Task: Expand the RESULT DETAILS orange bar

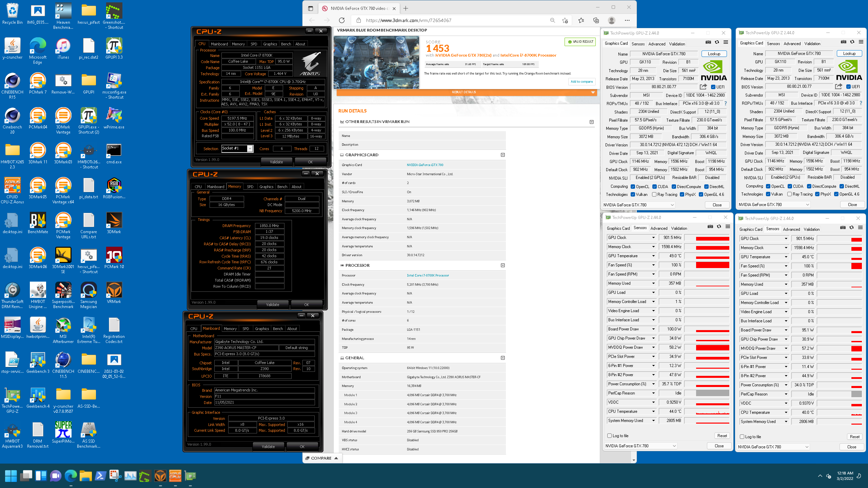Action: [x=467, y=92]
